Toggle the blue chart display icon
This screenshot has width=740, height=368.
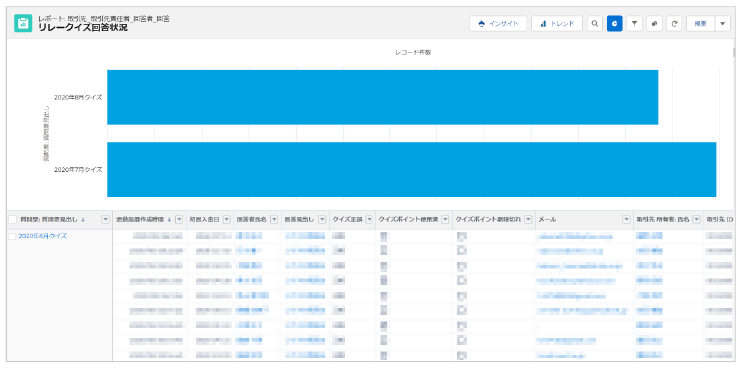[x=614, y=23]
